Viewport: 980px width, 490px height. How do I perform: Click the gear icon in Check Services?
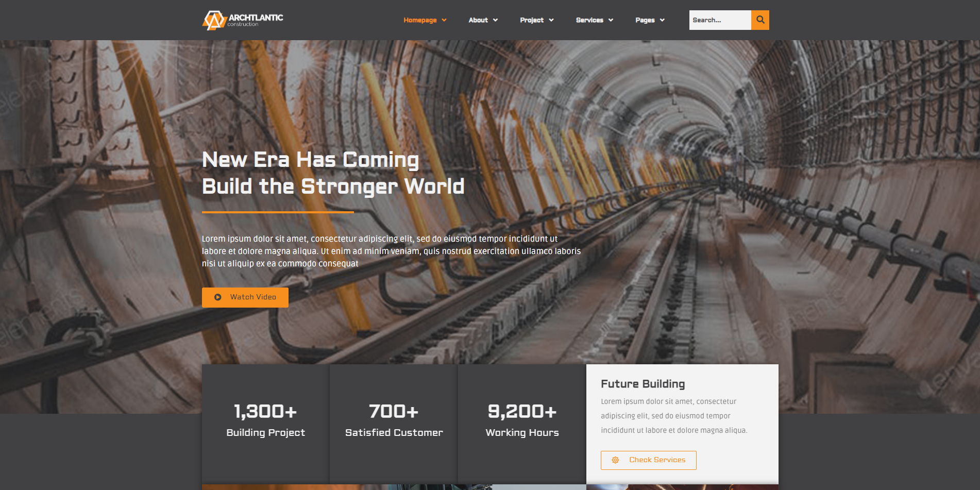(x=615, y=460)
